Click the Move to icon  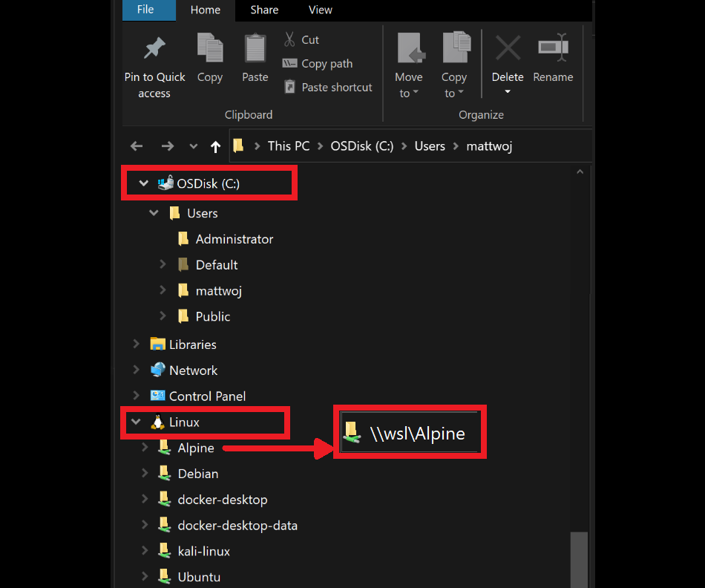(x=410, y=48)
